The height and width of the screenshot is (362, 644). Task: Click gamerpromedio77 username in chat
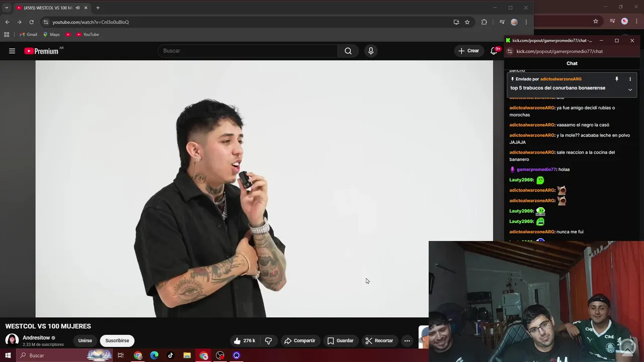[536, 169]
